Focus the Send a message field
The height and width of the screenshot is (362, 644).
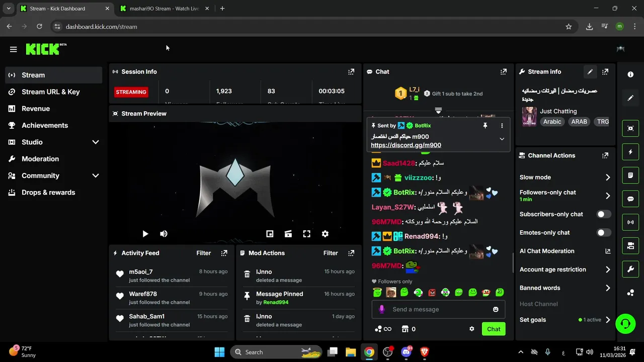[x=438, y=309]
